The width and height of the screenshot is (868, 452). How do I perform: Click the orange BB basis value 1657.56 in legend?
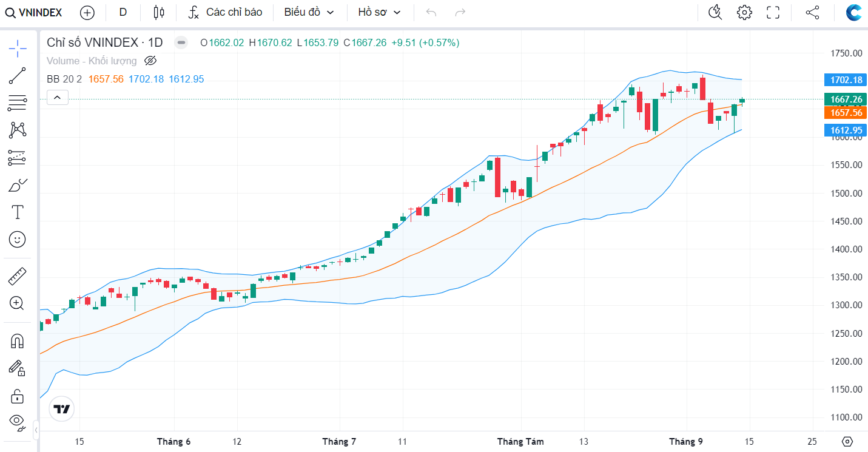pyautogui.click(x=106, y=79)
